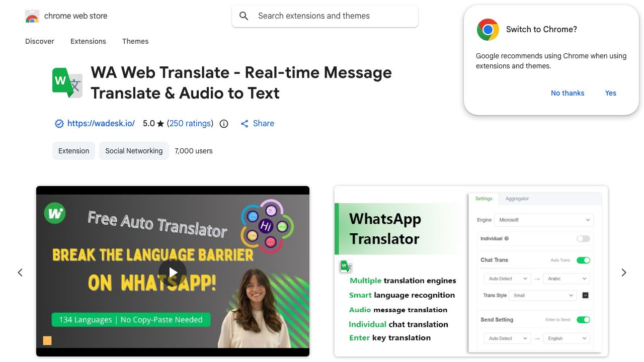Image resolution: width=644 pixels, height=362 pixels.
Task: Click the WA Web Translate extension icon
Action: coord(67,82)
